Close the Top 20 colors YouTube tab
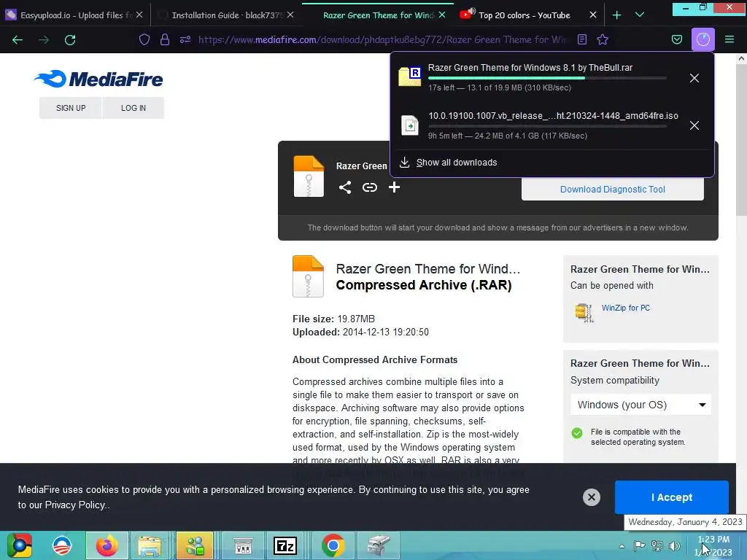747x560 pixels. coord(592,15)
